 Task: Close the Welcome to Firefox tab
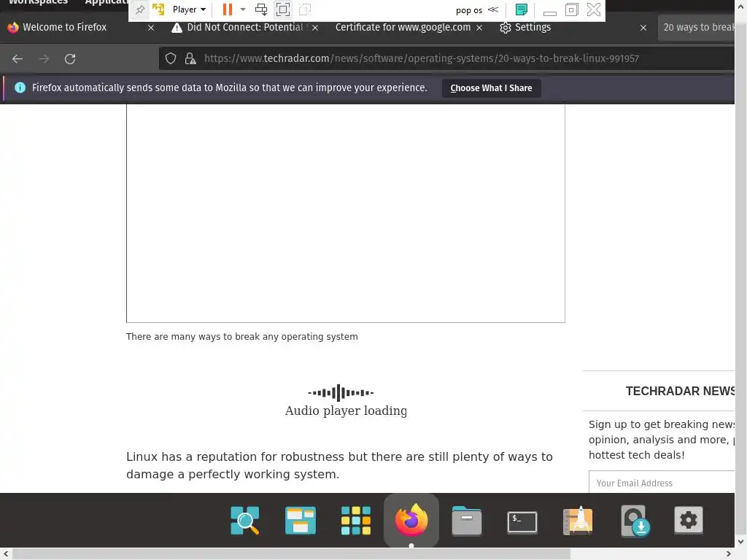(x=151, y=28)
